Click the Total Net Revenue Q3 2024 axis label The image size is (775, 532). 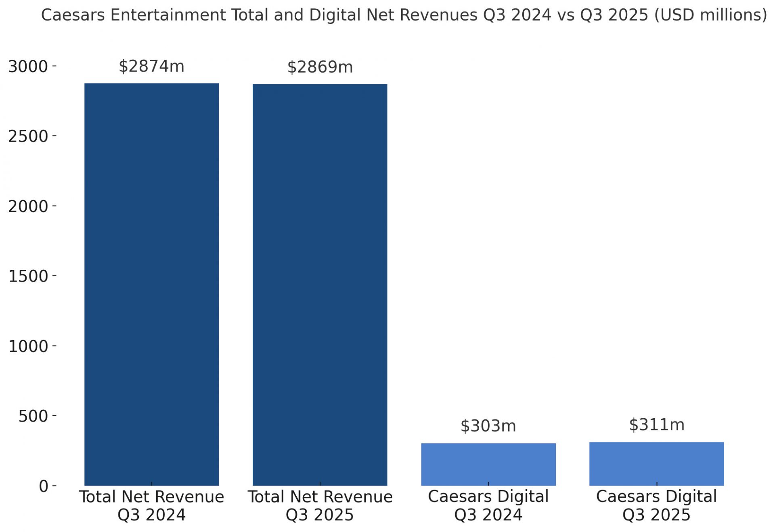click(x=151, y=506)
